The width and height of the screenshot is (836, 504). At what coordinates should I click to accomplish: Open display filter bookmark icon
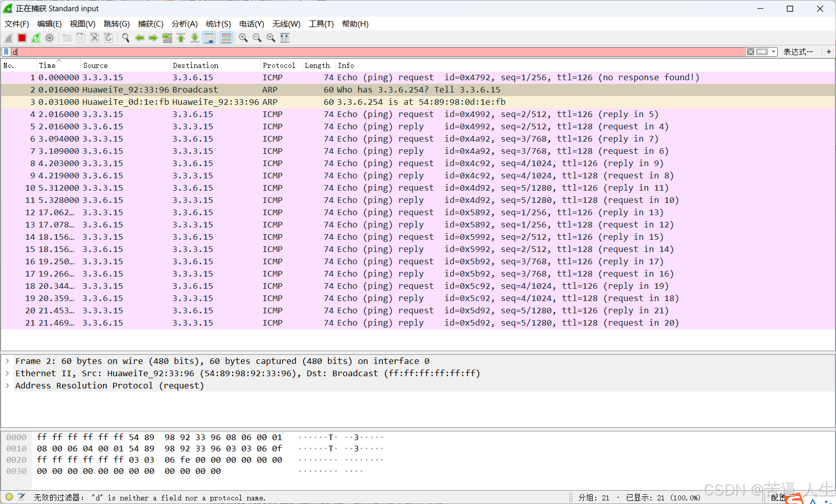6,52
